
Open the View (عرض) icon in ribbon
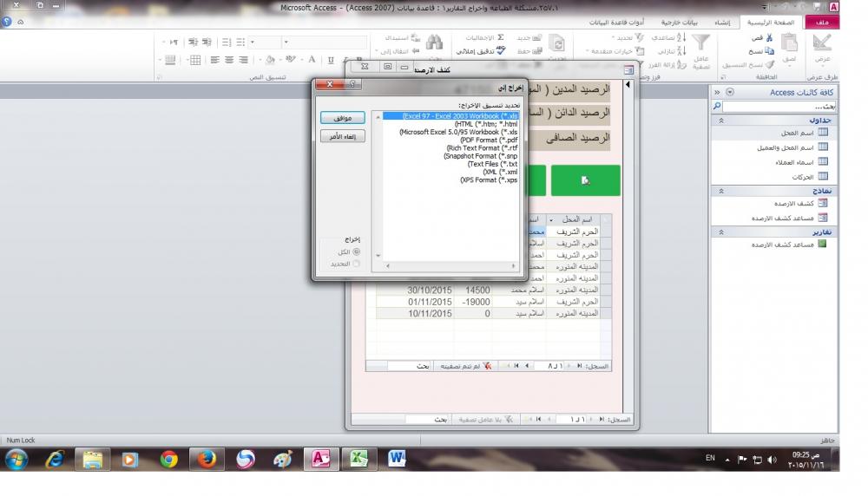point(821,42)
